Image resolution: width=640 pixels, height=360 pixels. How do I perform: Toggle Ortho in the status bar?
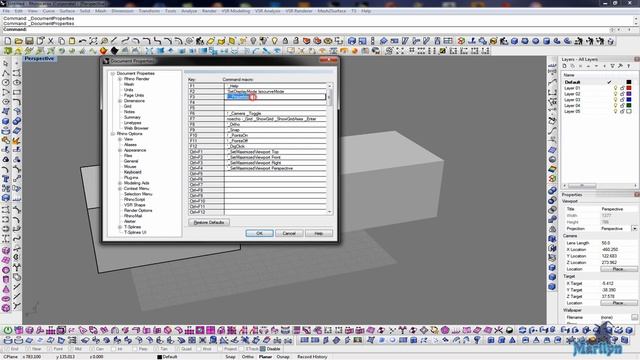coord(247,357)
